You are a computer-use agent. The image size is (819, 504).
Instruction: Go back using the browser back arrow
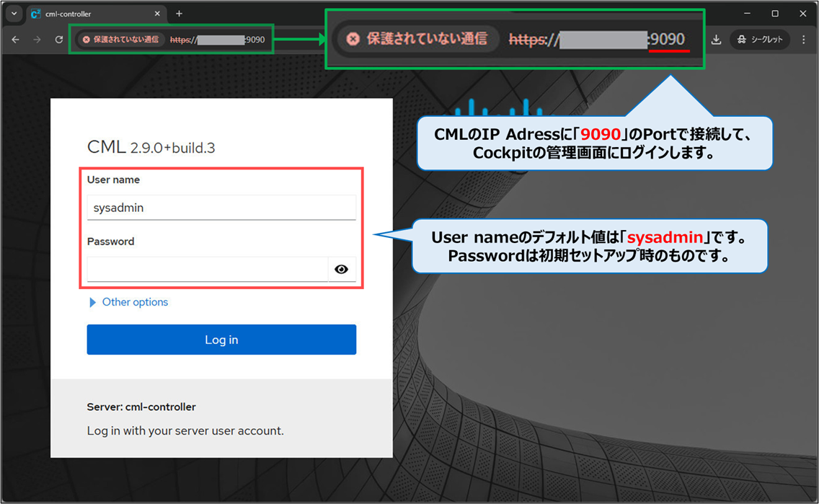(16, 40)
